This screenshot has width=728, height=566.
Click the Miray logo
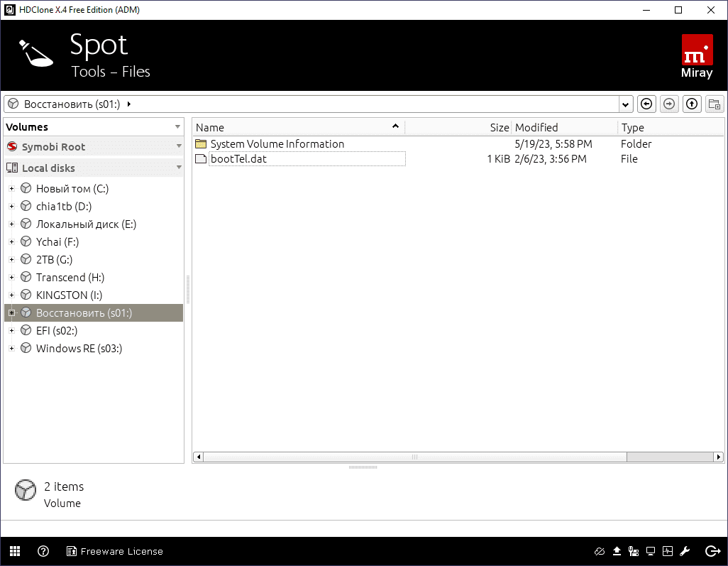[x=697, y=57]
